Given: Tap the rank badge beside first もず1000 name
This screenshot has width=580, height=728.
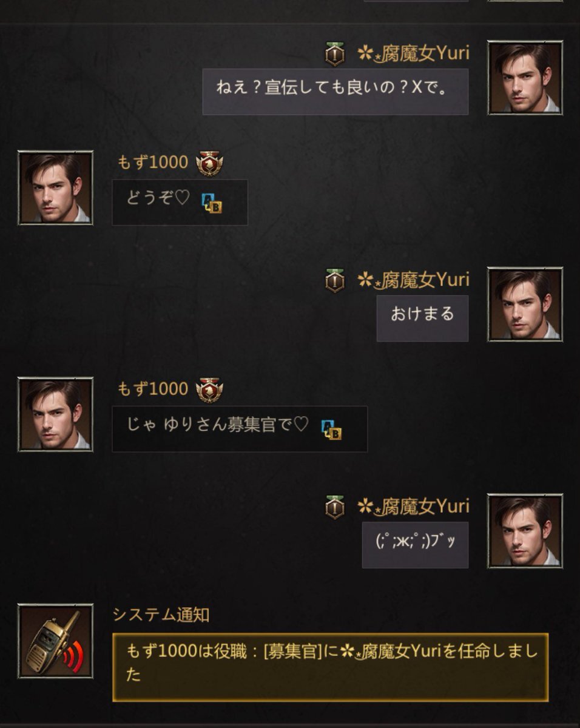Looking at the screenshot, I should 209,163.
